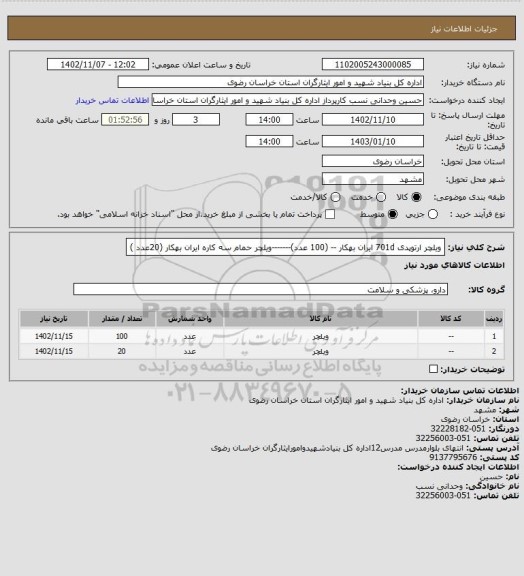Click the ویلچر name in row 2

[320, 352]
